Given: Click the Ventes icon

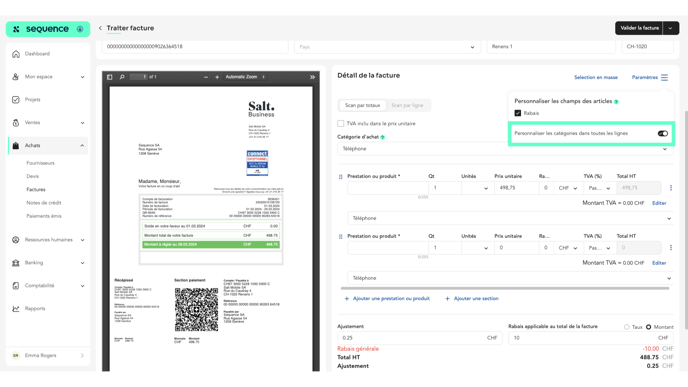Looking at the screenshot, I should click(x=16, y=122).
